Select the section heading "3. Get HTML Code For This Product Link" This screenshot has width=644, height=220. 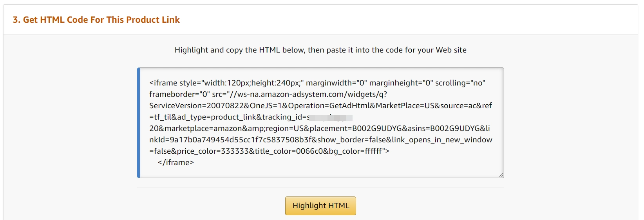96,20
